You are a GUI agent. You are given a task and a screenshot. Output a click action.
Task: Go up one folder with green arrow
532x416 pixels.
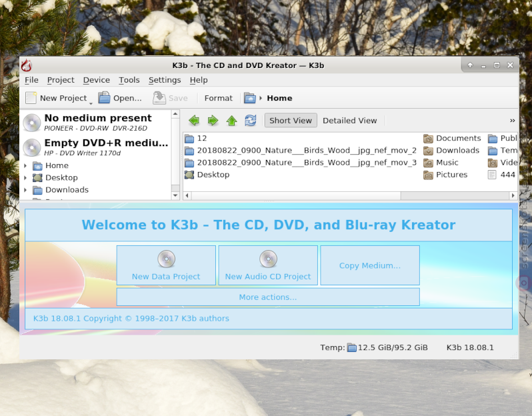coord(232,121)
